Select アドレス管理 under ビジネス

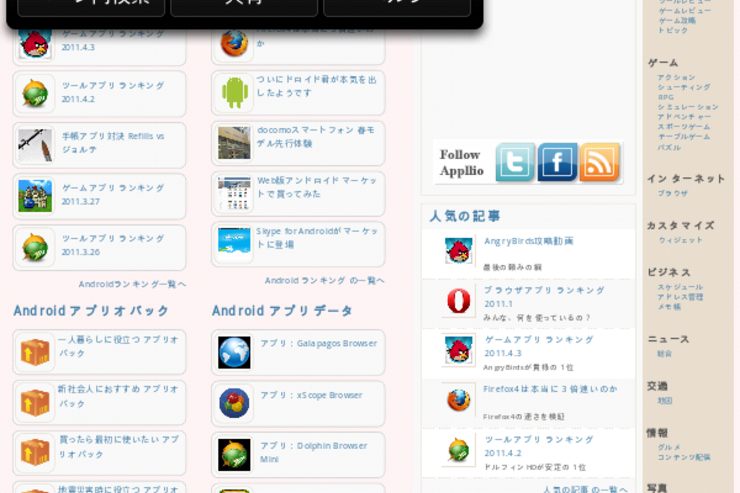click(681, 297)
